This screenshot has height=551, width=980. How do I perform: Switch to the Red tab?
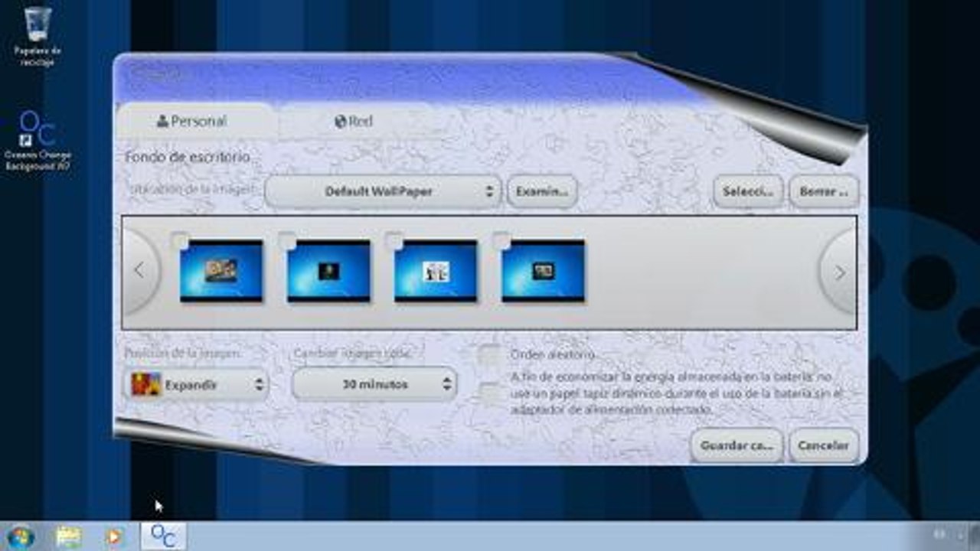354,121
